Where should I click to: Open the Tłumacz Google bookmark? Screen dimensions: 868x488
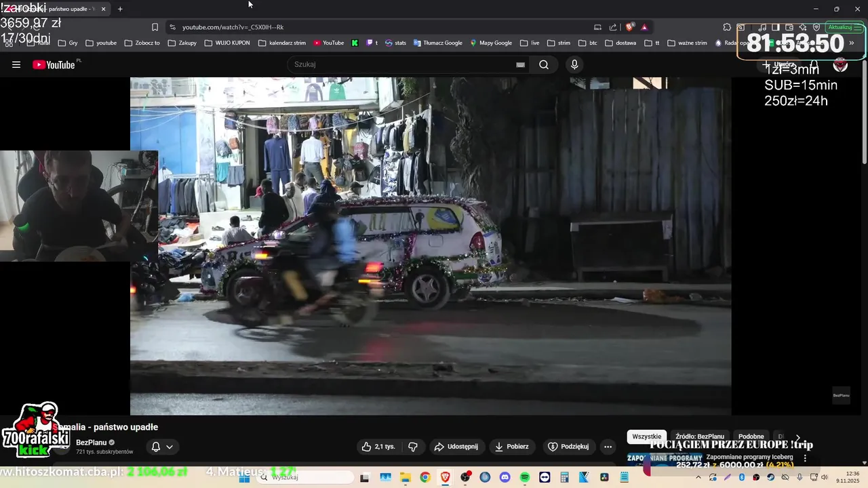[x=437, y=43]
